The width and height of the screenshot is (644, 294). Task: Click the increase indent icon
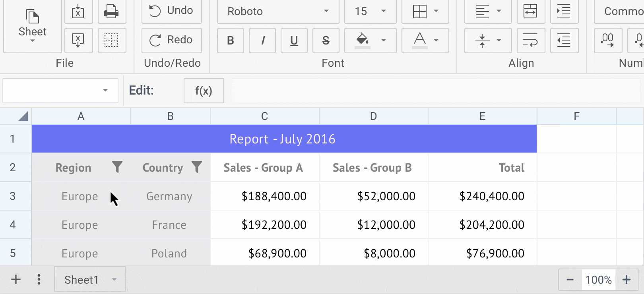coord(564,11)
